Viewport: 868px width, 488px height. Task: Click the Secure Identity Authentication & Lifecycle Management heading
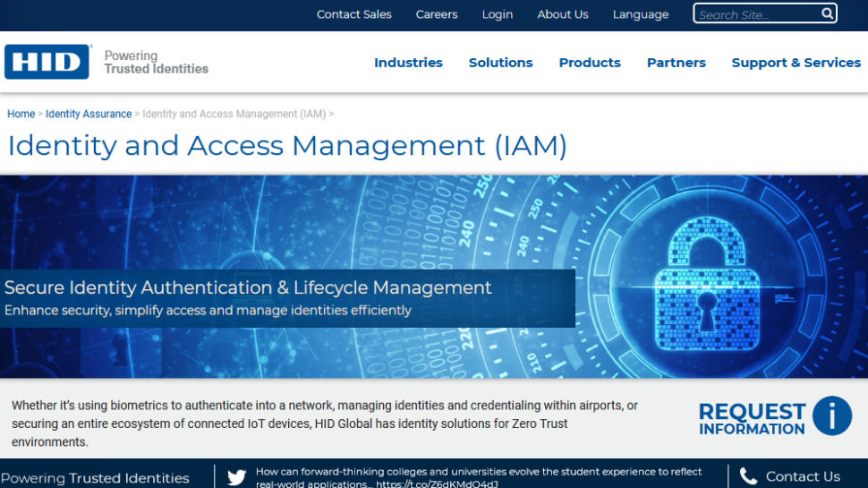[248, 287]
